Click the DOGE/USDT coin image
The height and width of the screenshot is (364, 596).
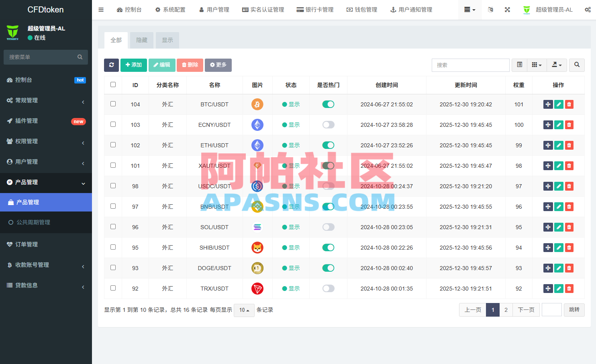pyautogui.click(x=257, y=268)
